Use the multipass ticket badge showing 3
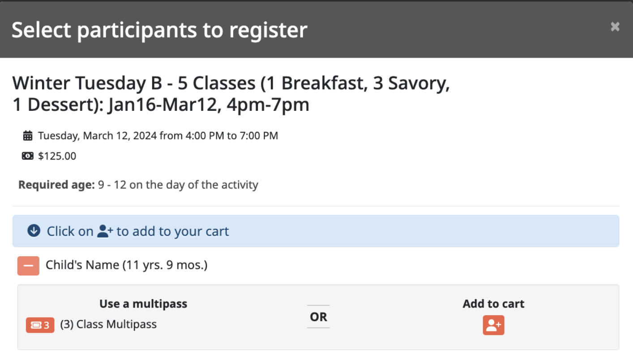633x364 pixels. tap(40, 325)
